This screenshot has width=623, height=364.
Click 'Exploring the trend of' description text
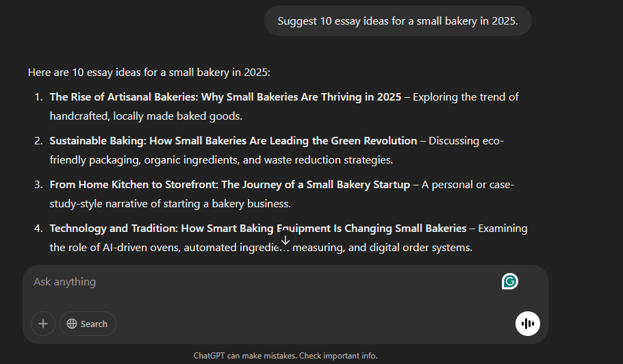tap(466, 97)
